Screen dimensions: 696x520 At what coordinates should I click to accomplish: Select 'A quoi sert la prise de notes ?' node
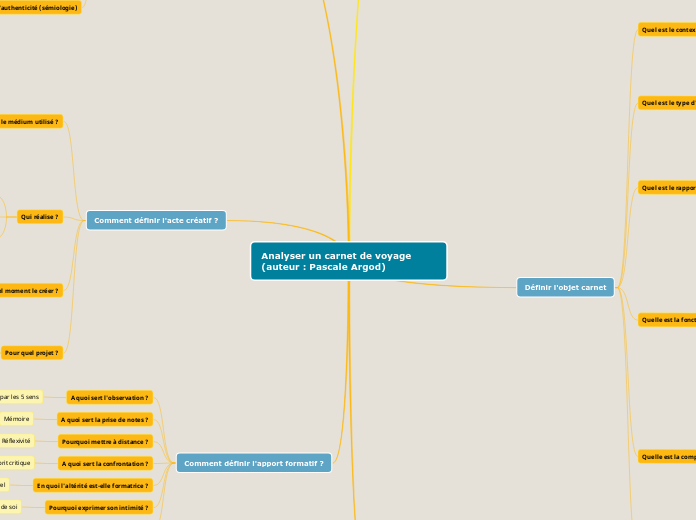pos(105,420)
